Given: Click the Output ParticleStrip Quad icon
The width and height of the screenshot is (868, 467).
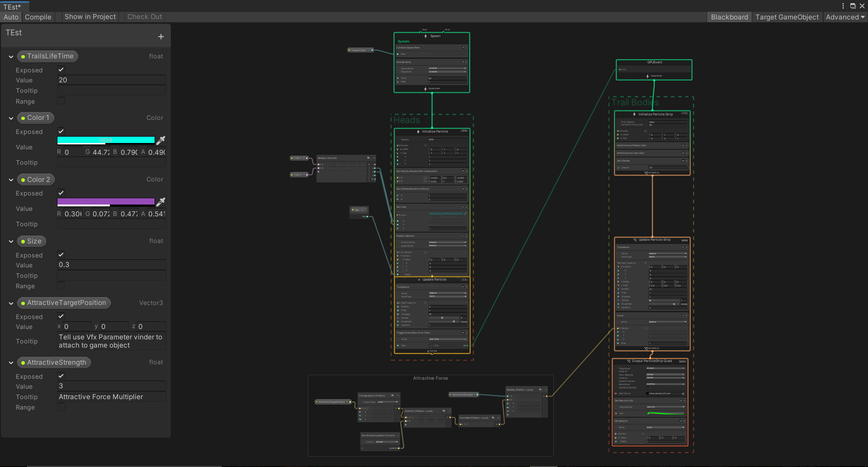Looking at the screenshot, I should (628, 361).
